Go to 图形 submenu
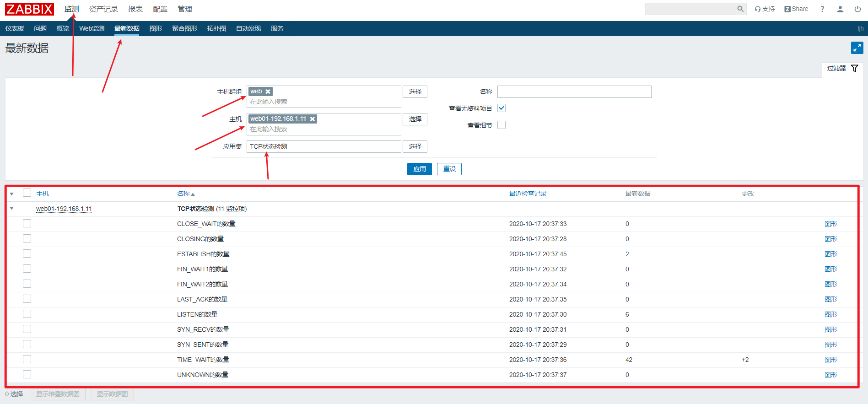 point(156,28)
